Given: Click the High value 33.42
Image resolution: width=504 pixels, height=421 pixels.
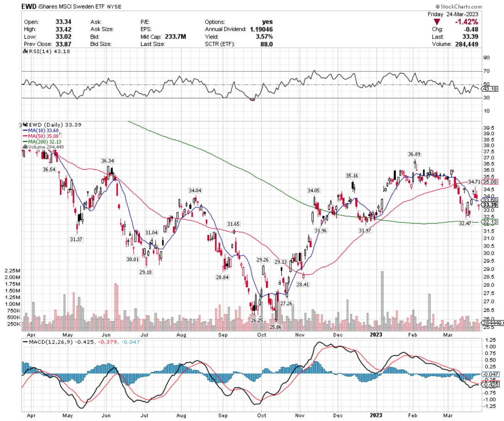Looking at the screenshot, I should 63,29.
